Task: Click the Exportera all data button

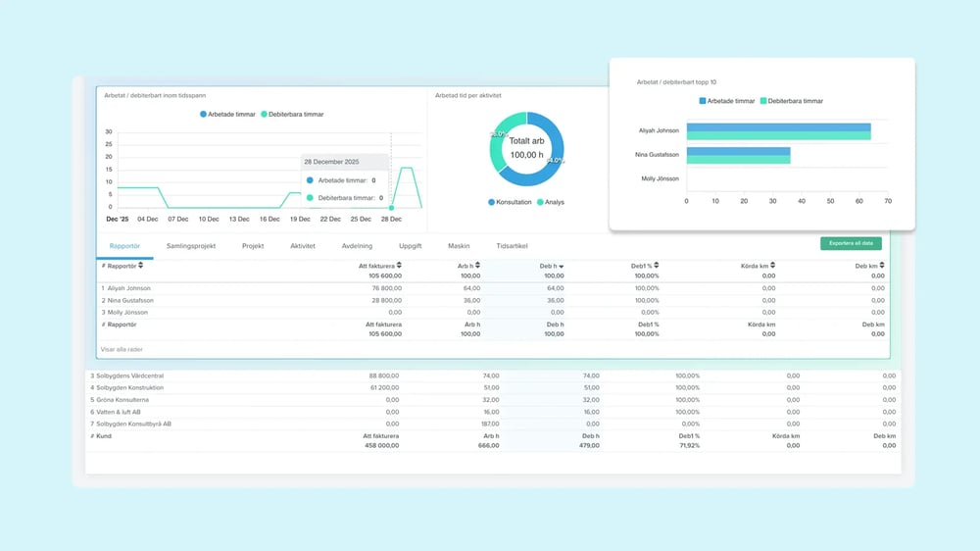Action: pyautogui.click(x=851, y=243)
